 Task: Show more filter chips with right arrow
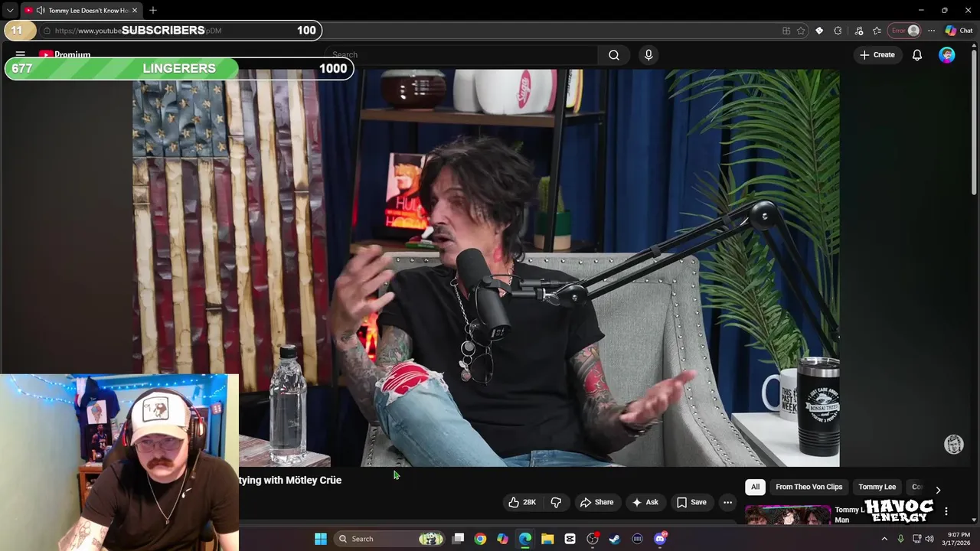coord(938,490)
